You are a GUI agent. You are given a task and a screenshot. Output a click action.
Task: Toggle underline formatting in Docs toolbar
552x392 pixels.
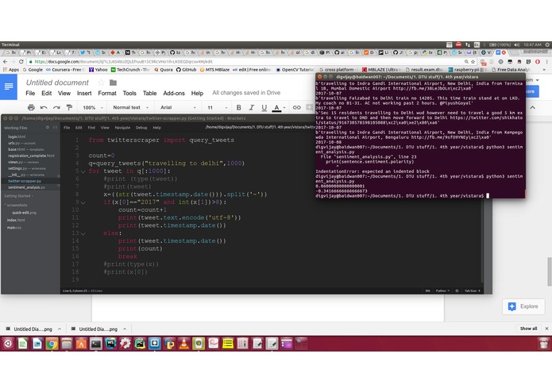pos(264,107)
